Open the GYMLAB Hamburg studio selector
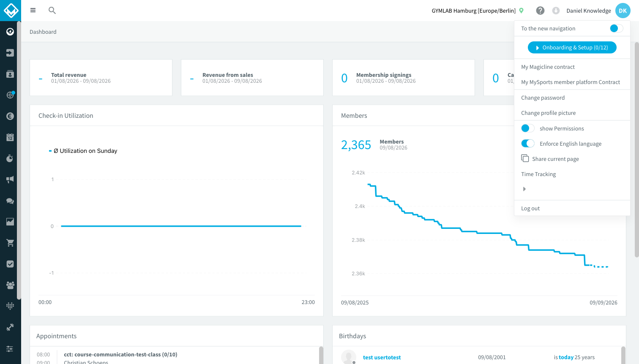Viewport: 639px width, 364px height. coord(478,11)
